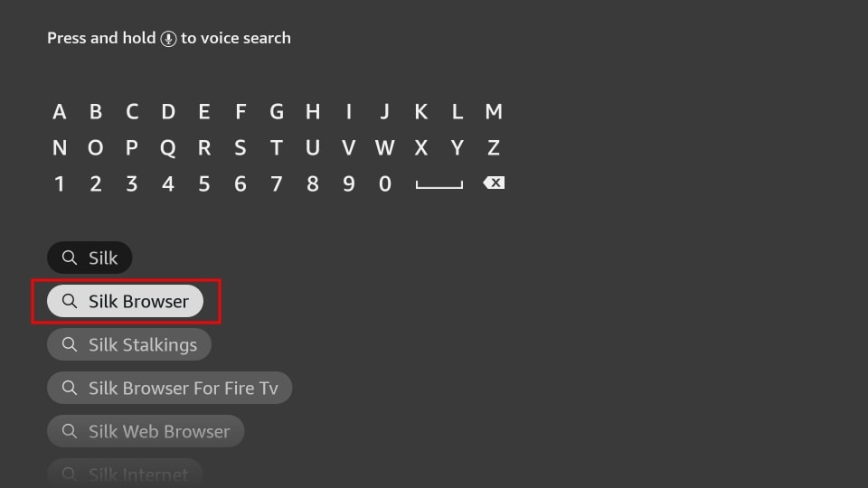The image size is (868, 488).
Task: Select the Silk Internet suggestion
Action: (x=125, y=474)
